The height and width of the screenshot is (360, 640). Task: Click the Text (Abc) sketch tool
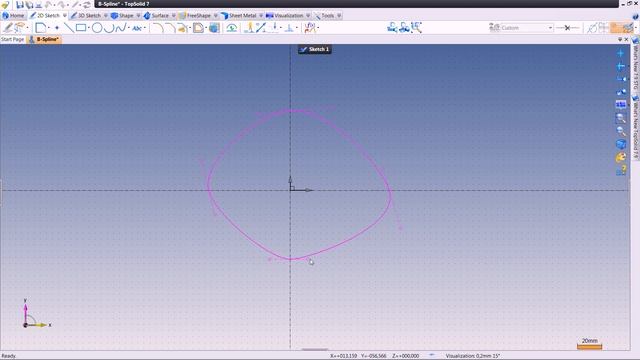coord(137,28)
